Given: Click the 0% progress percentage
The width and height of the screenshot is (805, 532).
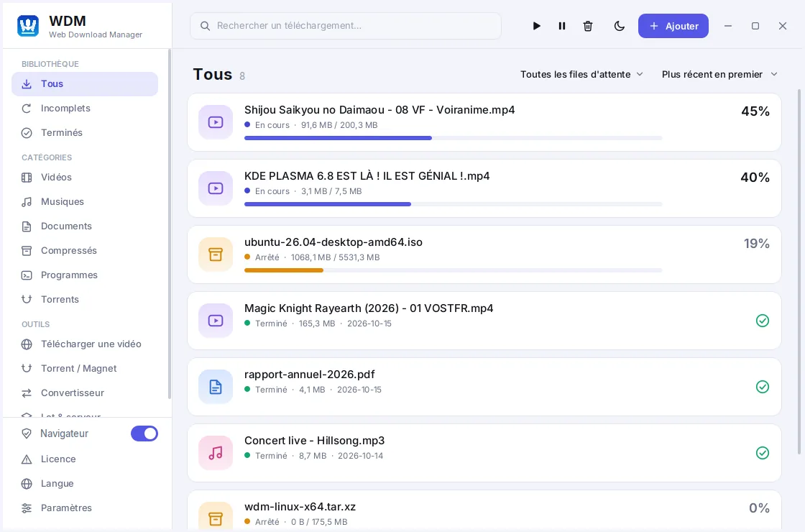Looking at the screenshot, I should [x=759, y=508].
